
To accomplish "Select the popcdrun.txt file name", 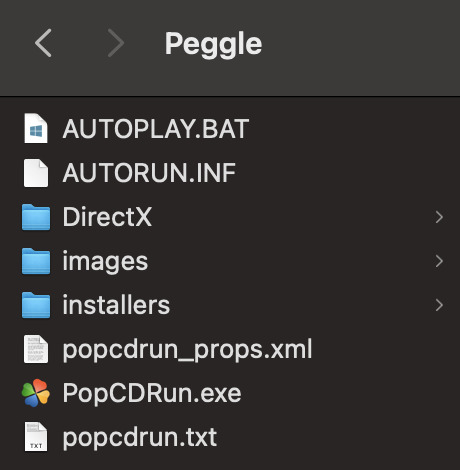I will (x=140, y=437).
